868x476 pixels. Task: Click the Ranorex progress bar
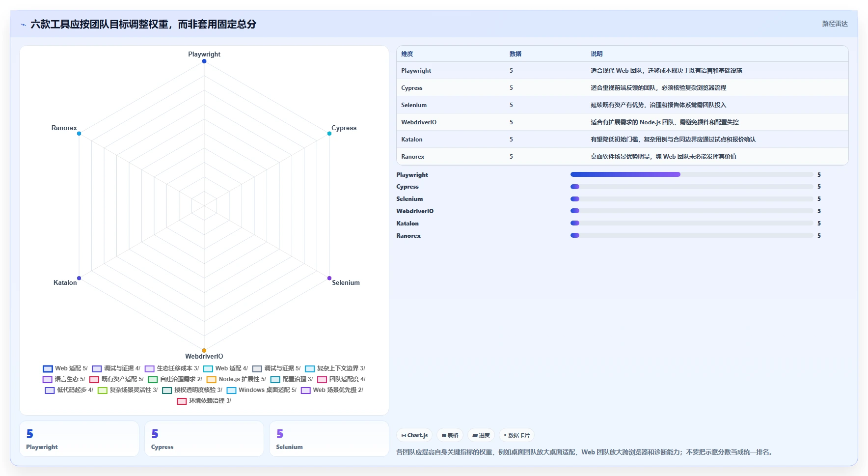[x=692, y=235]
